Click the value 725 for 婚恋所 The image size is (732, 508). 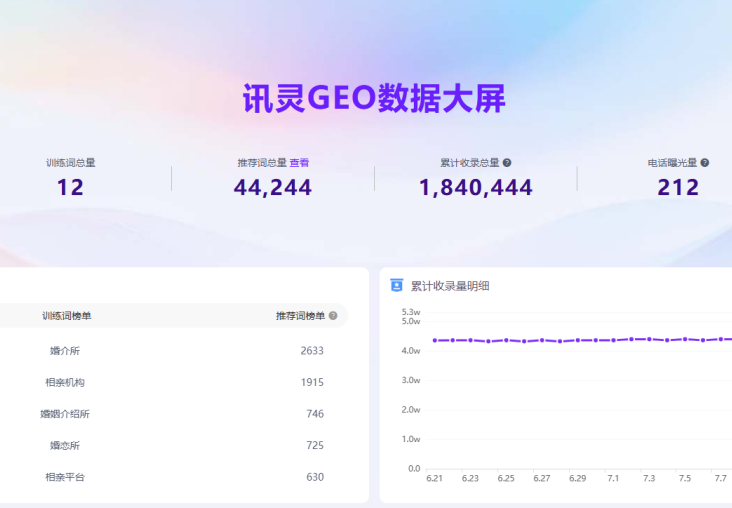315,445
